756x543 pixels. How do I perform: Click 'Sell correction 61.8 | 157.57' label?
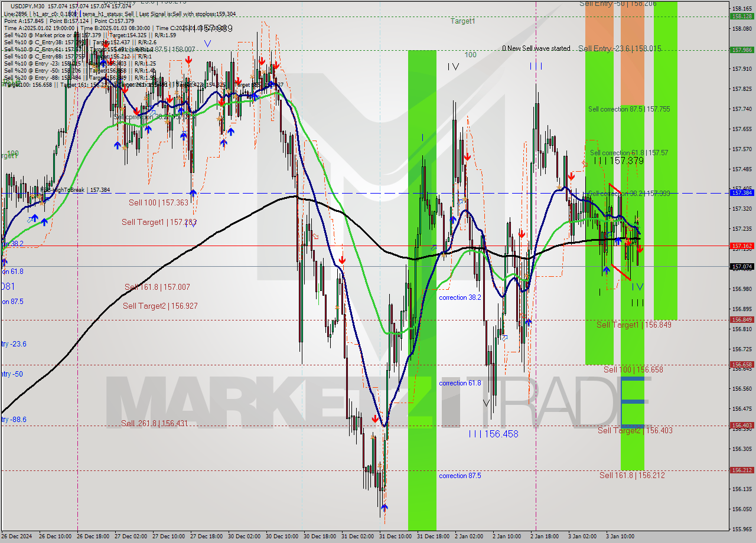pyautogui.click(x=629, y=152)
